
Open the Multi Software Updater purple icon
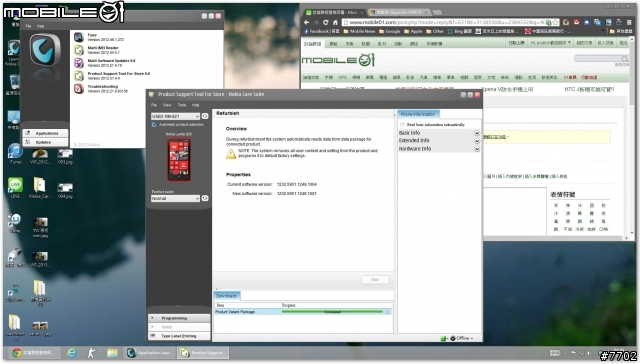tap(79, 63)
